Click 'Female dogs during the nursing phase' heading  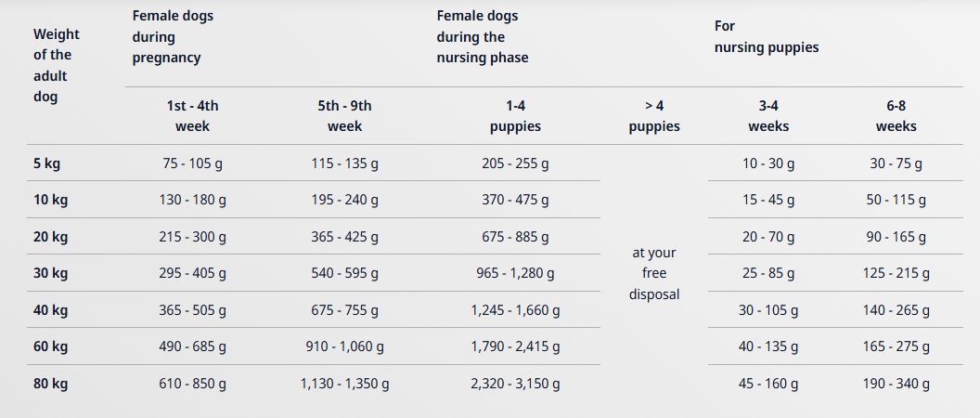(x=483, y=37)
